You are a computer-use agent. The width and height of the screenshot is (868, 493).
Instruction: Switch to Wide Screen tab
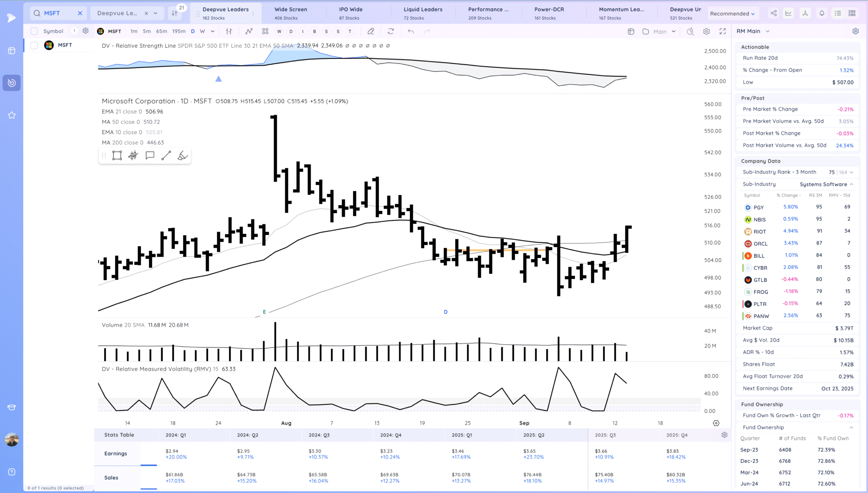point(291,13)
